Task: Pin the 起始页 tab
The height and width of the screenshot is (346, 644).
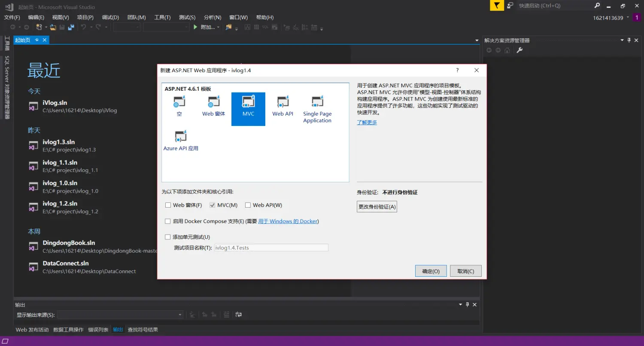Action: point(37,40)
